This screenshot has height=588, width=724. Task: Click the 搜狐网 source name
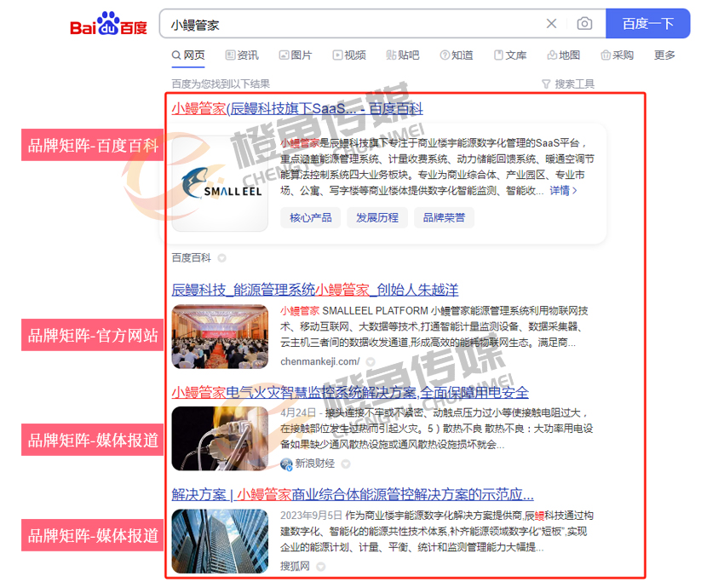pos(295,567)
